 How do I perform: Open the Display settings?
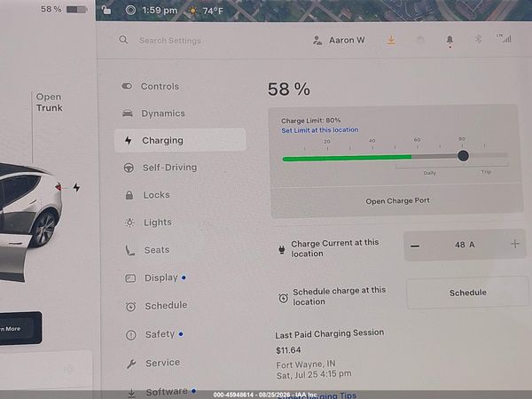tap(160, 278)
